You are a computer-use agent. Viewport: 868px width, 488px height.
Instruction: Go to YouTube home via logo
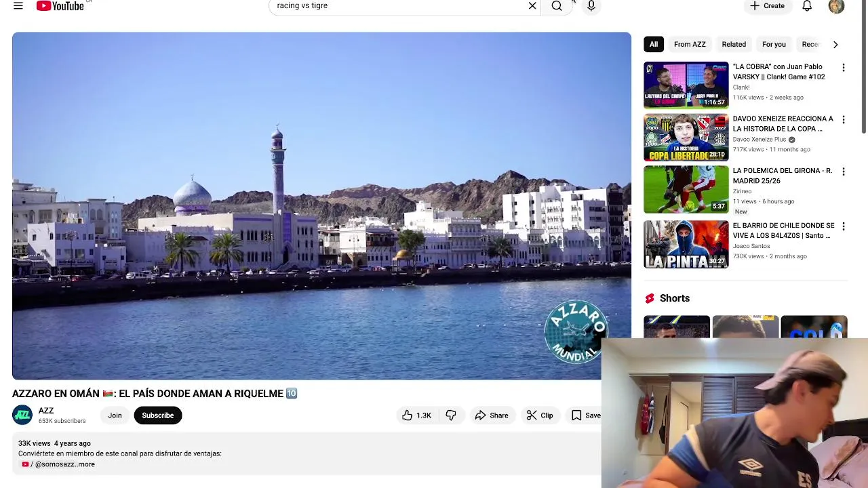pos(60,5)
